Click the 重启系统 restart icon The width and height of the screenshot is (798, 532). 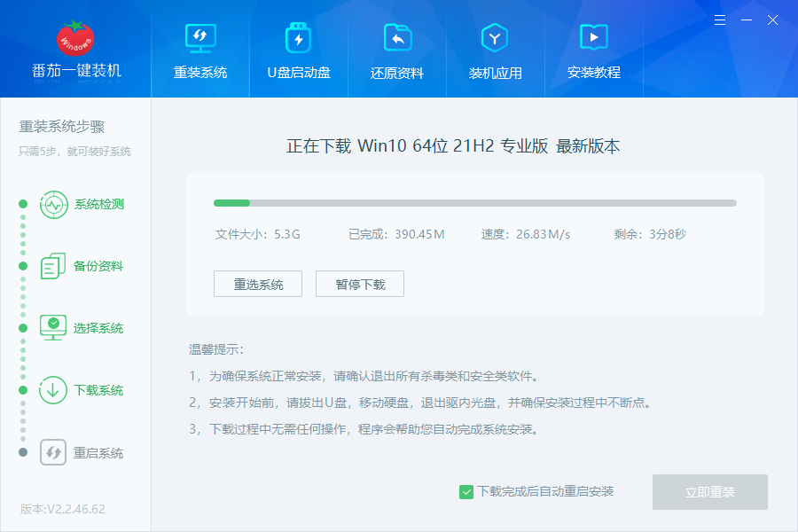click(x=53, y=452)
